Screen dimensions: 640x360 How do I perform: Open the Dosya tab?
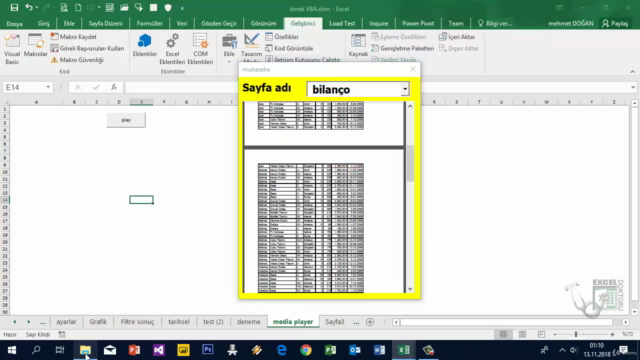[x=15, y=23]
